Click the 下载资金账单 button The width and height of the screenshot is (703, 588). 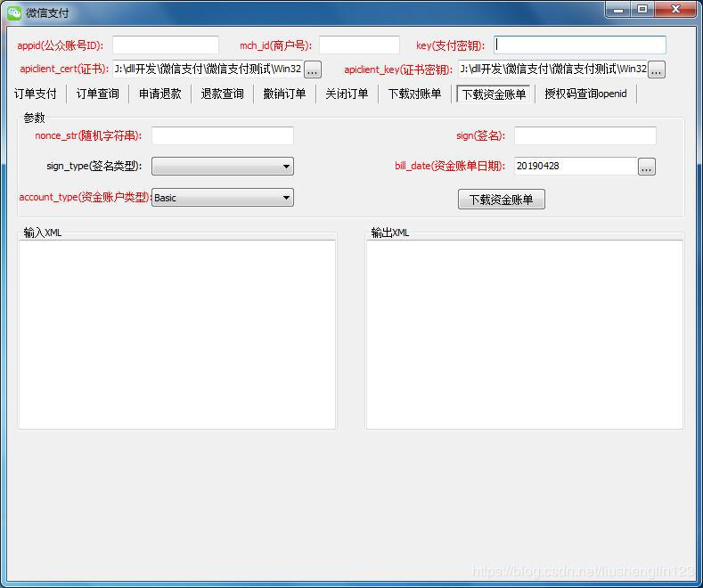(x=502, y=200)
